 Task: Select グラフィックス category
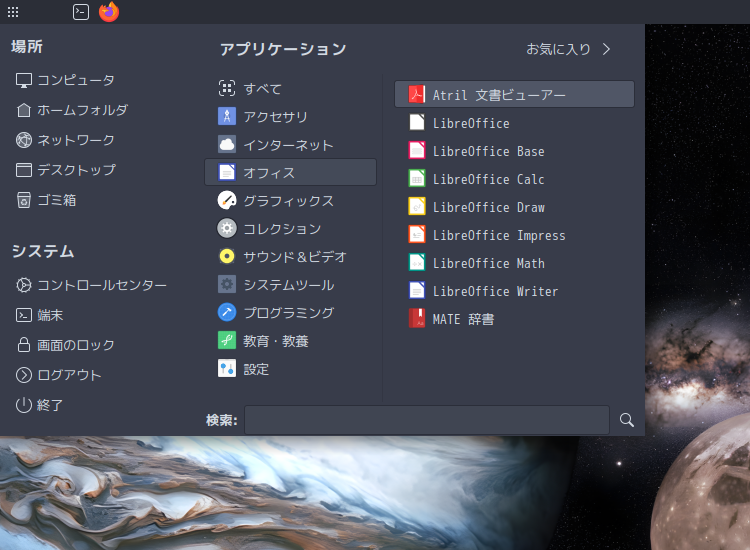[x=290, y=200]
